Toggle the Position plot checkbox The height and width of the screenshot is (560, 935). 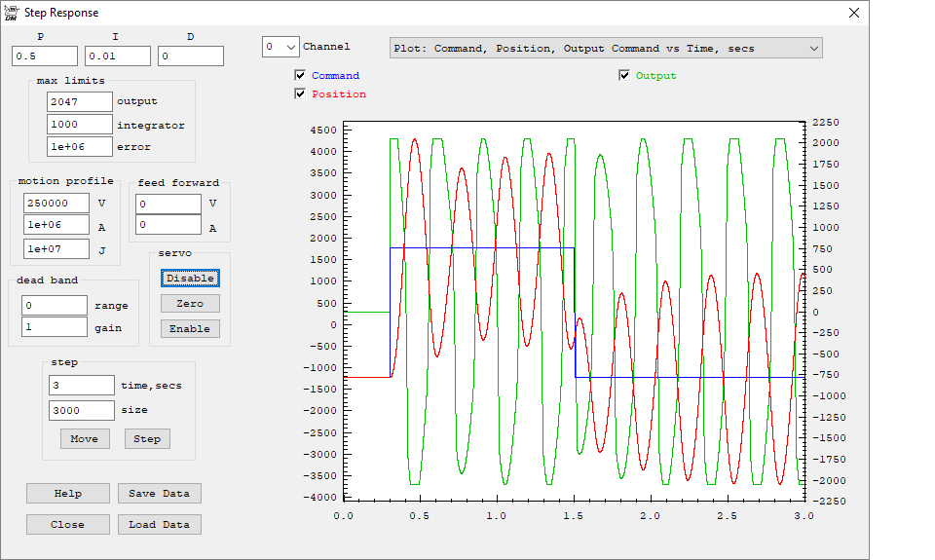point(300,93)
